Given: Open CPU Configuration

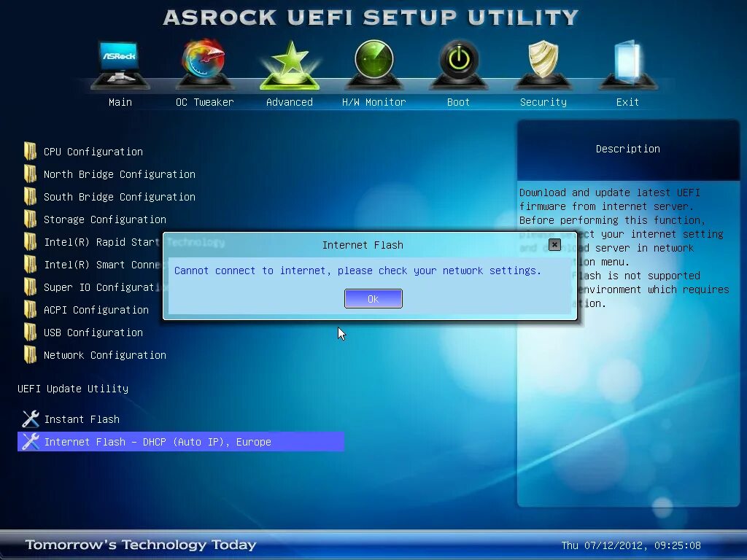Looking at the screenshot, I should click(93, 152).
